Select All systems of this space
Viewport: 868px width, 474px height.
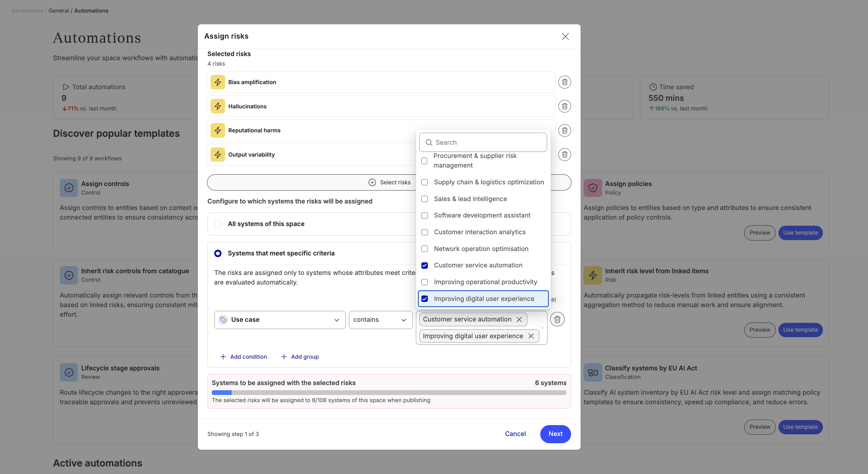coord(218,224)
